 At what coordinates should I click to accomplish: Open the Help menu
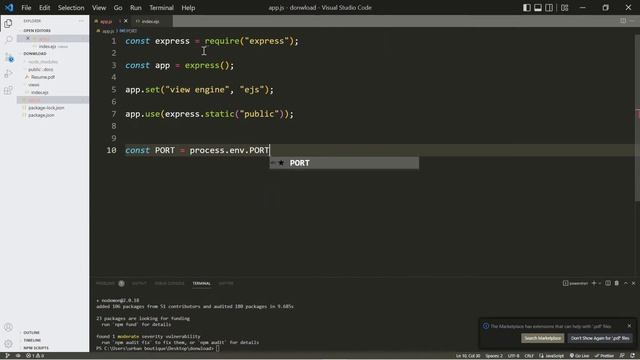point(188,8)
